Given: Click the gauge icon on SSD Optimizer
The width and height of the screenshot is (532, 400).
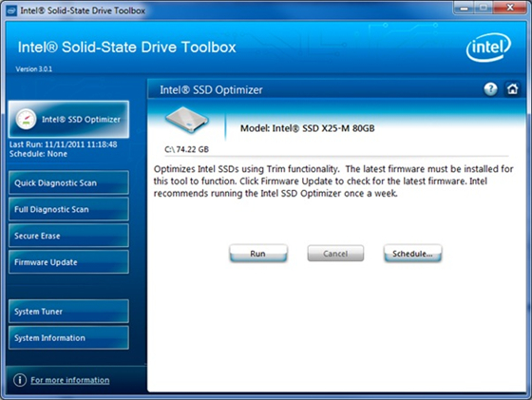Looking at the screenshot, I should (26, 119).
